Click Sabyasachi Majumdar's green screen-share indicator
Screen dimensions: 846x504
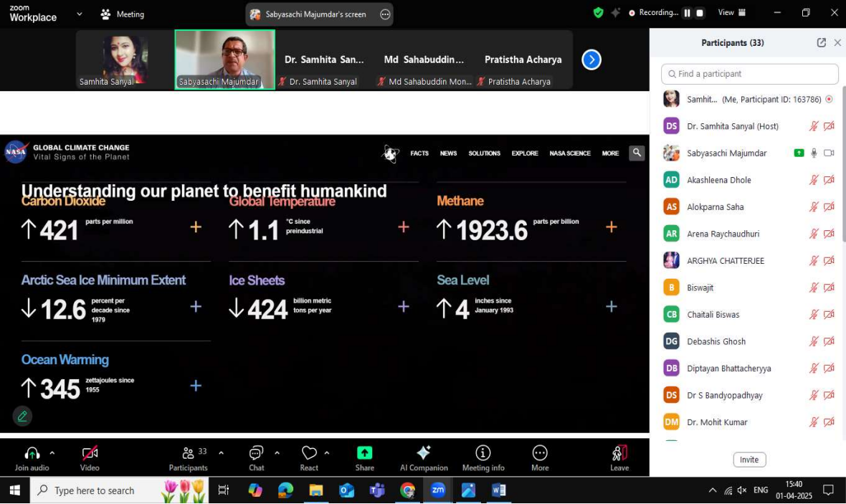[799, 153]
